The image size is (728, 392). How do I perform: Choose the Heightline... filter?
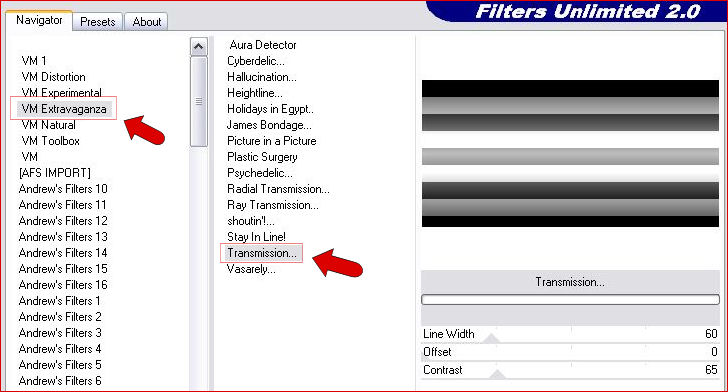pos(255,93)
